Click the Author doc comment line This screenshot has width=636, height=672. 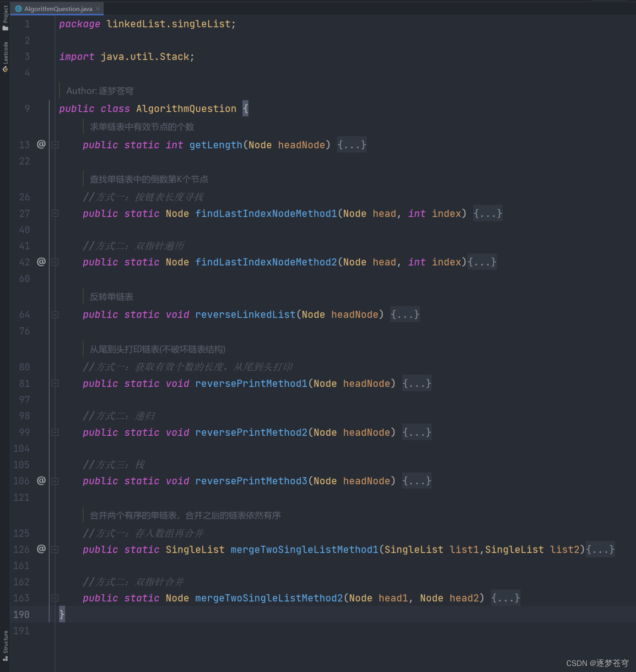[100, 91]
